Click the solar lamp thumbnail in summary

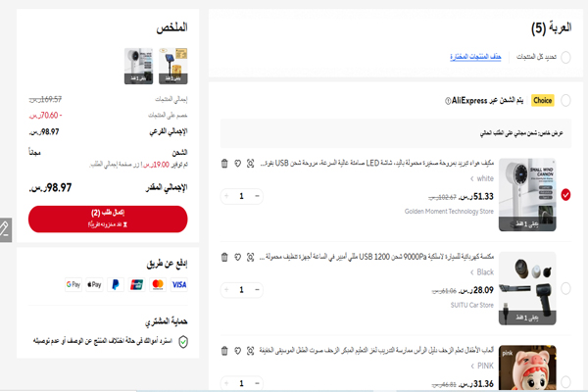coord(172,66)
